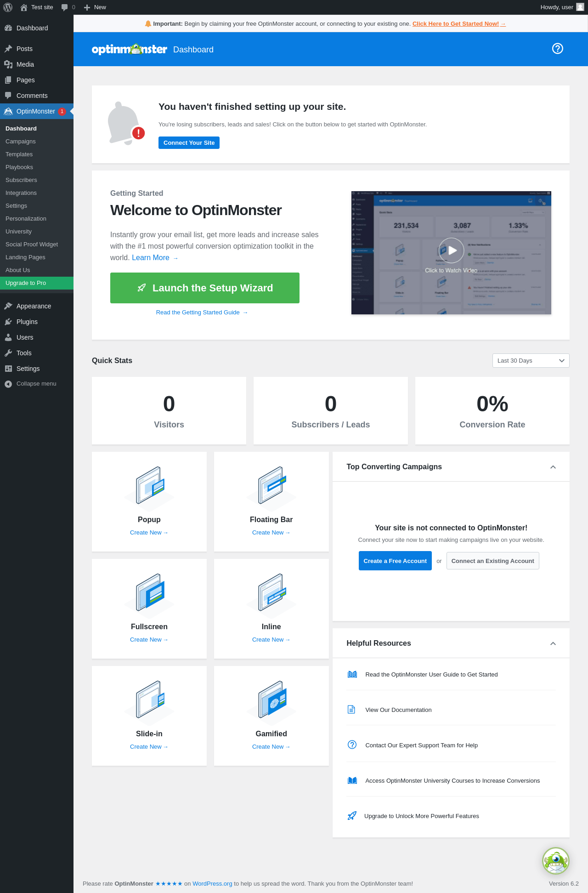Screen dimensions: 588x893
Task: Click the Media icon in sidebar
Action: (x=8, y=64)
